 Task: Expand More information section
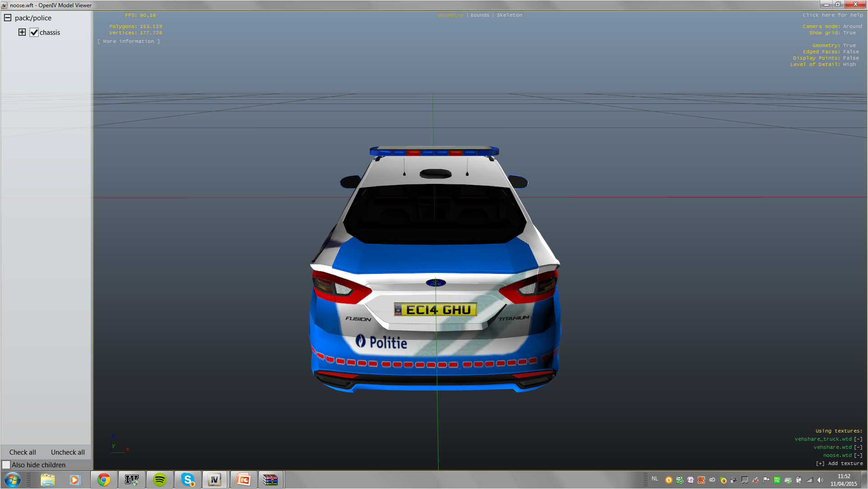coord(129,41)
